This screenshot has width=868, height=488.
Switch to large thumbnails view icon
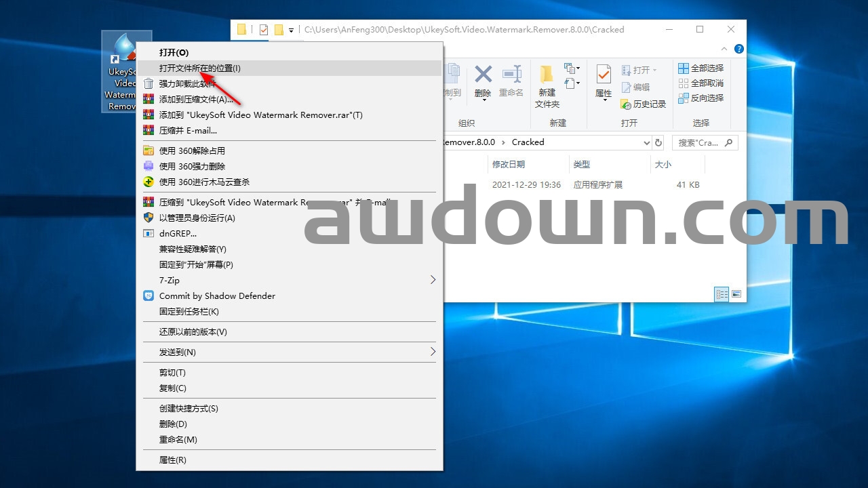coord(736,294)
